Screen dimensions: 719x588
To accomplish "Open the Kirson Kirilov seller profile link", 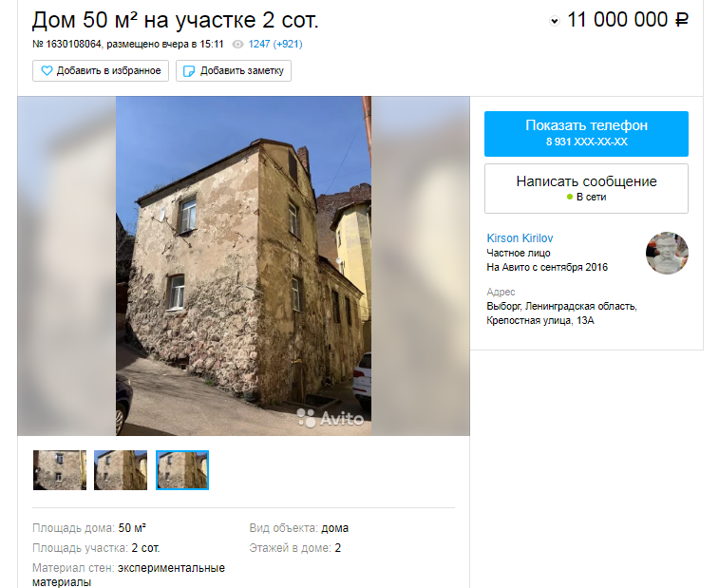I will pyautogui.click(x=520, y=238).
